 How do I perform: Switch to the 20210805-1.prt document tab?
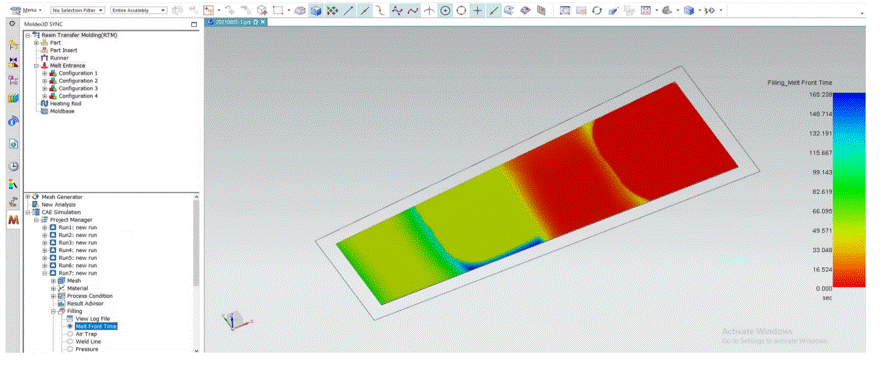click(x=237, y=22)
